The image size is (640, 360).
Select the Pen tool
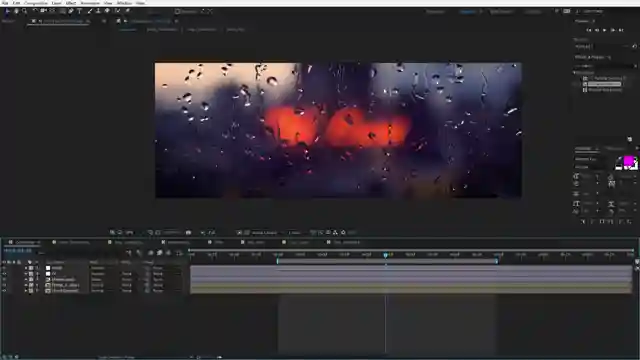click(x=71, y=11)
